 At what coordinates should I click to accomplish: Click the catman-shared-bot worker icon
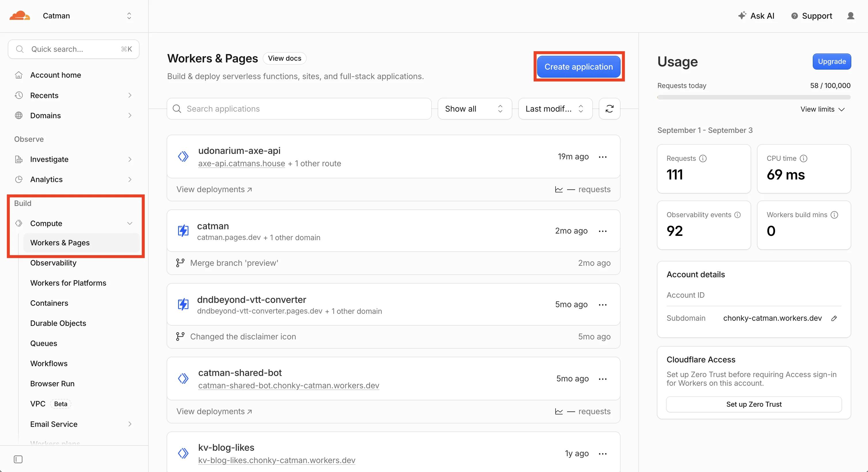(183, 379)
